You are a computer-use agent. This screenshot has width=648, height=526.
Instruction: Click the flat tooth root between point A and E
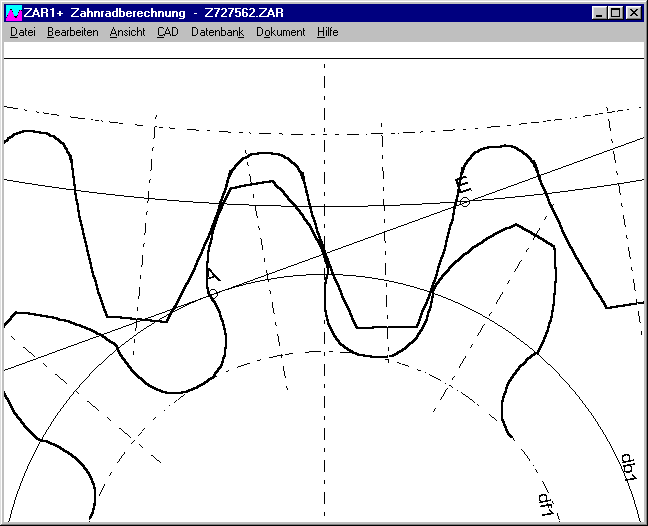click(x=388, y=326)
